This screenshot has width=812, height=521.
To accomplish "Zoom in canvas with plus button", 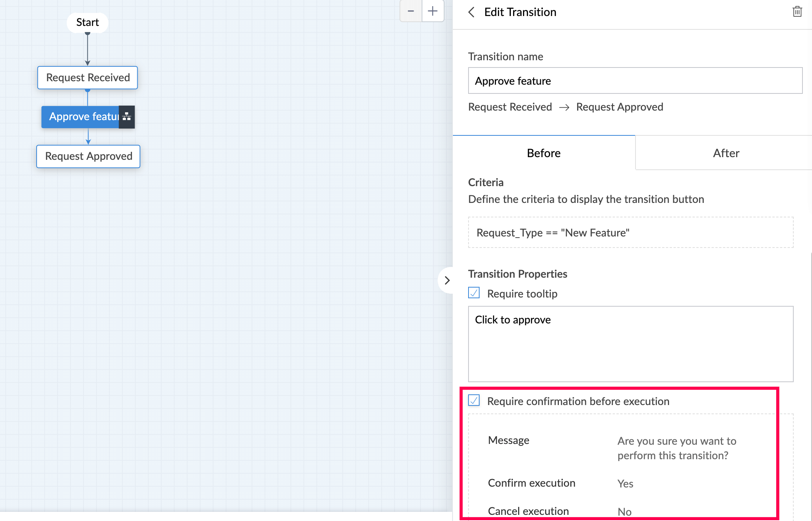I will (433, 11).
